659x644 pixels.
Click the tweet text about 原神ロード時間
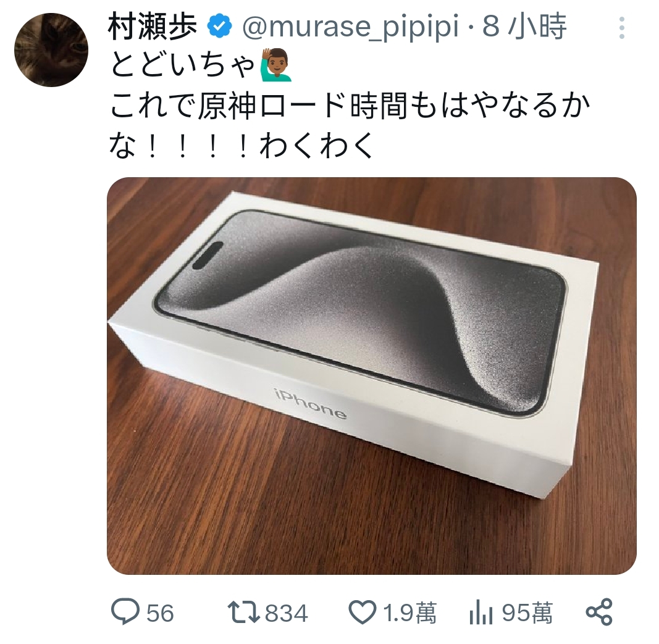[x=350, y=106]
